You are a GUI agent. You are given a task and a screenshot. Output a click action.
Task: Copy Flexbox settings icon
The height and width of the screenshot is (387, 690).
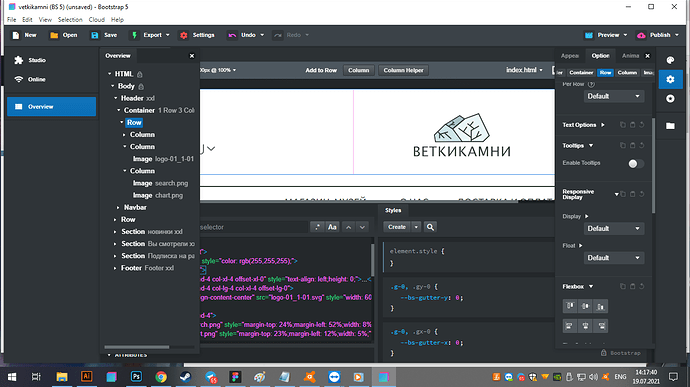click(x=623, y=287)
